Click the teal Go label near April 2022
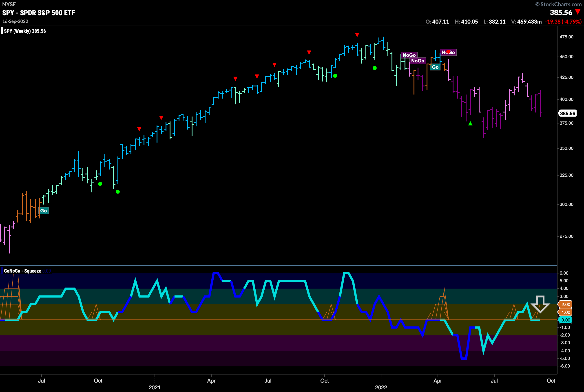This screenshot has width=584, height=392. 435,67
